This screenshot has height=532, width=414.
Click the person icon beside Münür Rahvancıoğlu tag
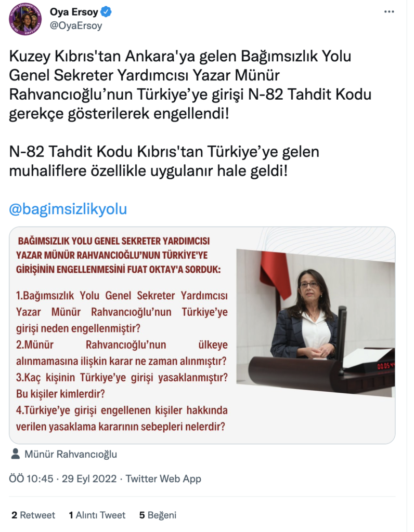pyautogui.click(x=15, y=454)
